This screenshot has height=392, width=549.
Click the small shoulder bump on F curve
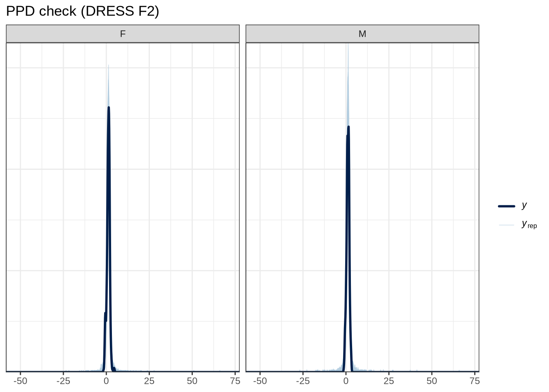click(105, 314)
